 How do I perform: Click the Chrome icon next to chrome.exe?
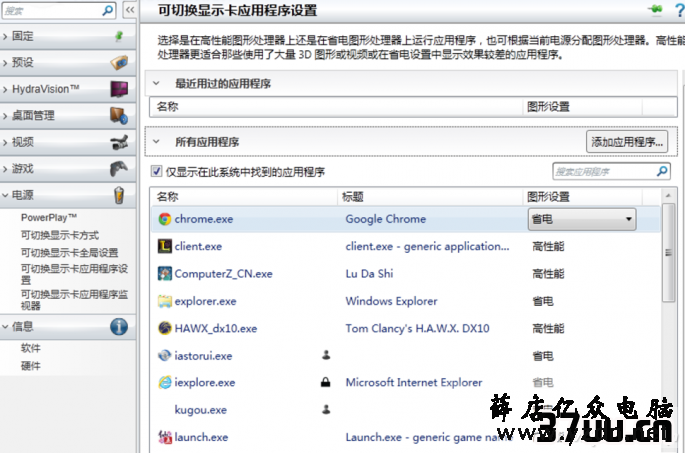[x=165, y=219]
